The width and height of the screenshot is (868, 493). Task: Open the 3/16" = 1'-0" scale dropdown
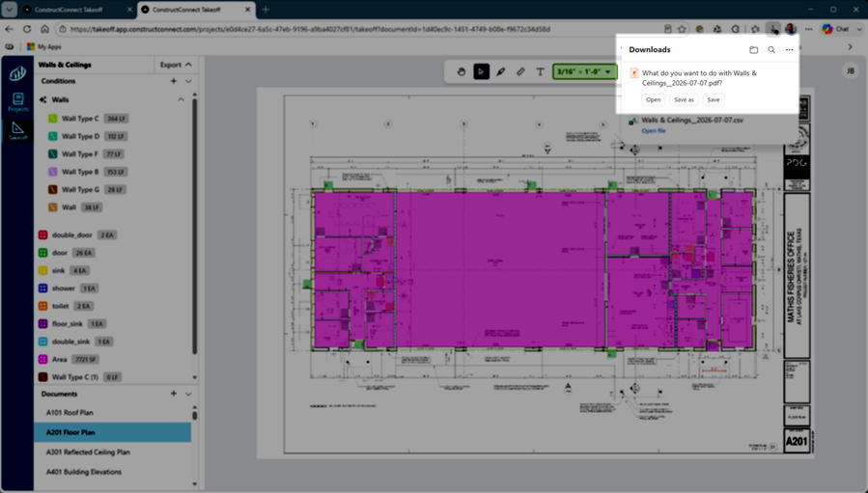[584, 72]
